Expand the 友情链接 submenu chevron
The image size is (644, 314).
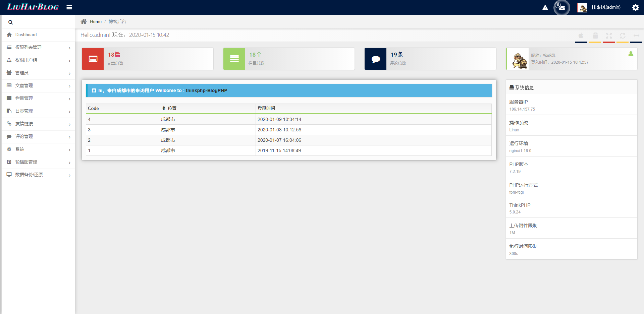(x=69, y=125)
